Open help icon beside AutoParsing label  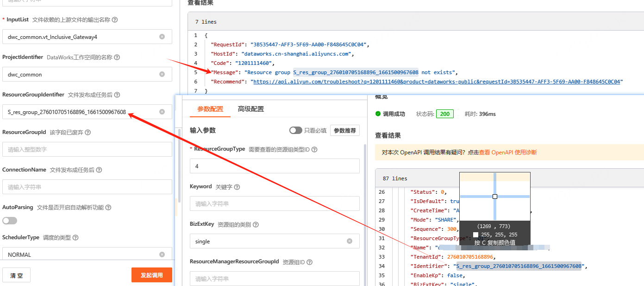(x=108, y=208)
